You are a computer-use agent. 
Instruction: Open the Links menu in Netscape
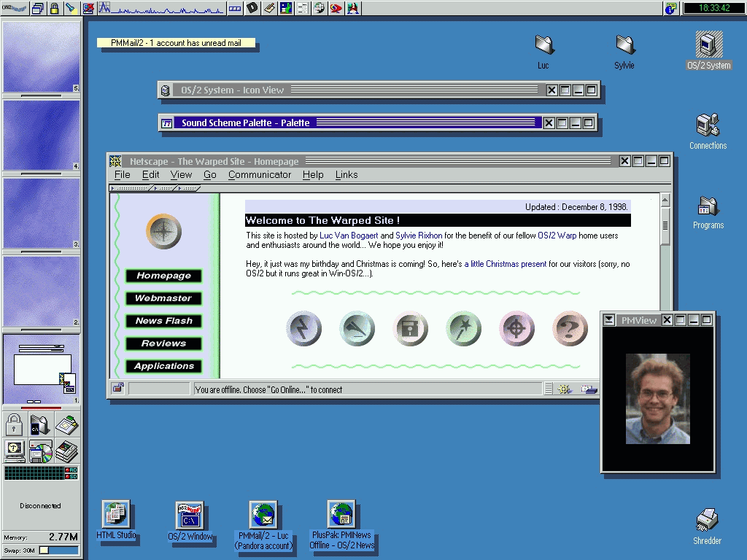tap(347, 175)
